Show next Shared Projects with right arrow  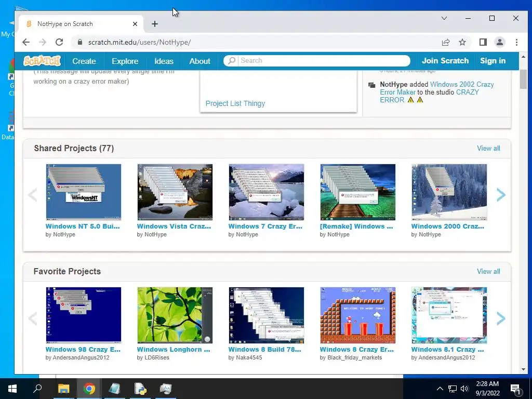click(501, 195)
